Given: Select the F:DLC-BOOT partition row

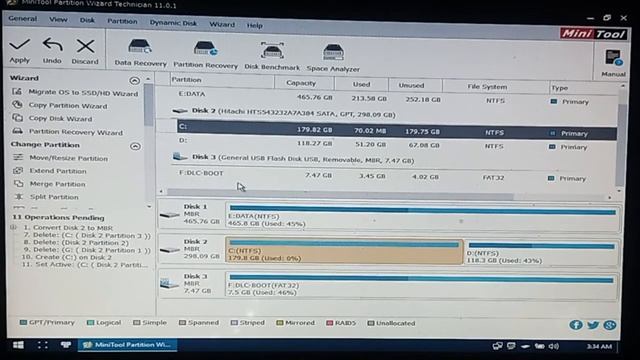Looking at the screenshot, I should tap(396, 176).
